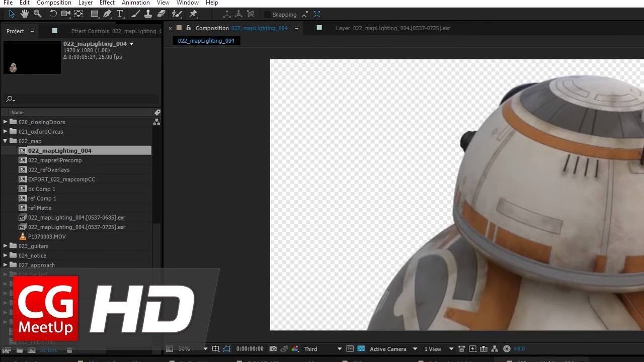Click the Local Axis Mode icon
Image resolution: width=644 pixels, height=362 pixels.
coord(227,15)
